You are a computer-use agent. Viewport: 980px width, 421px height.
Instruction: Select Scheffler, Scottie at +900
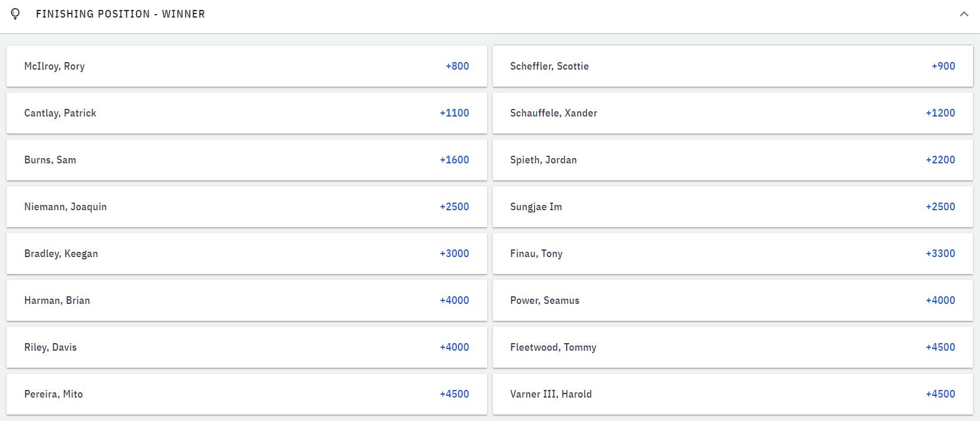pos(733,66)
